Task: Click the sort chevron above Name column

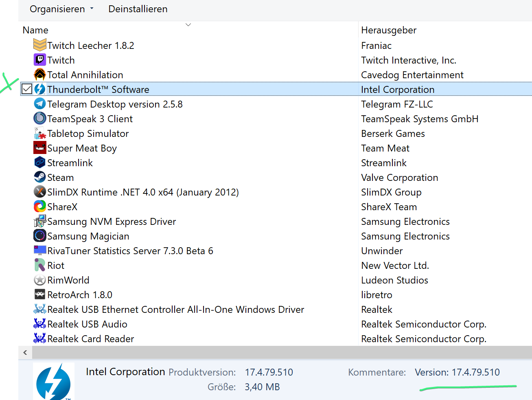Action: coord(188,25)
